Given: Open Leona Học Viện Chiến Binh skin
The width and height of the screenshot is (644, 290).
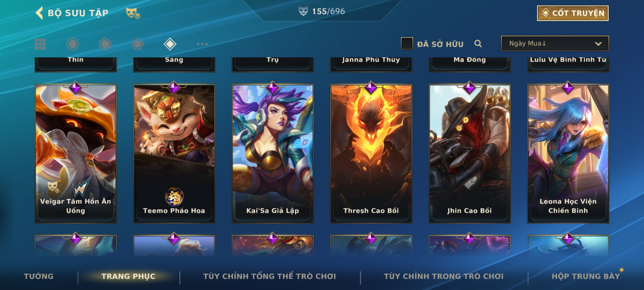Looking at the screenshot, I should [568, 154].
